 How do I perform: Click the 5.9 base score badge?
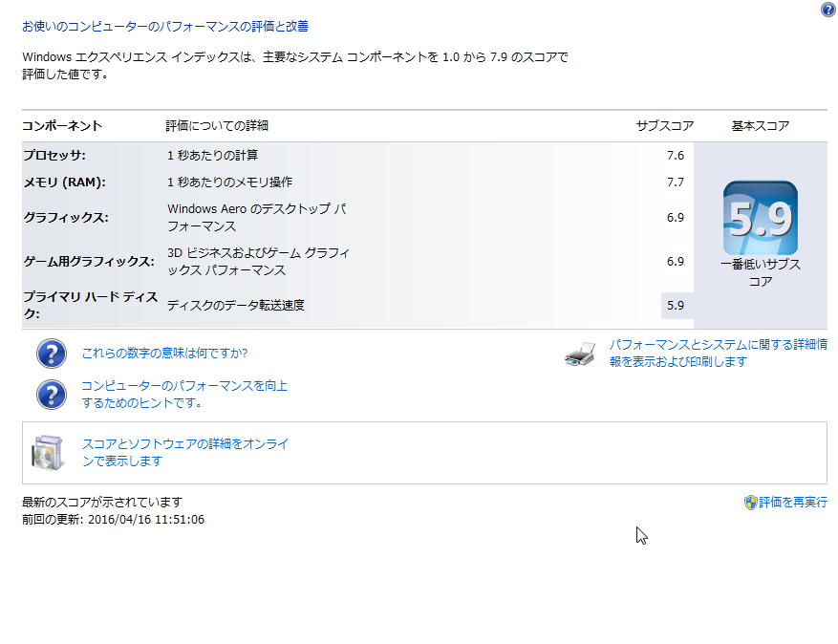[x=760, y=218]
